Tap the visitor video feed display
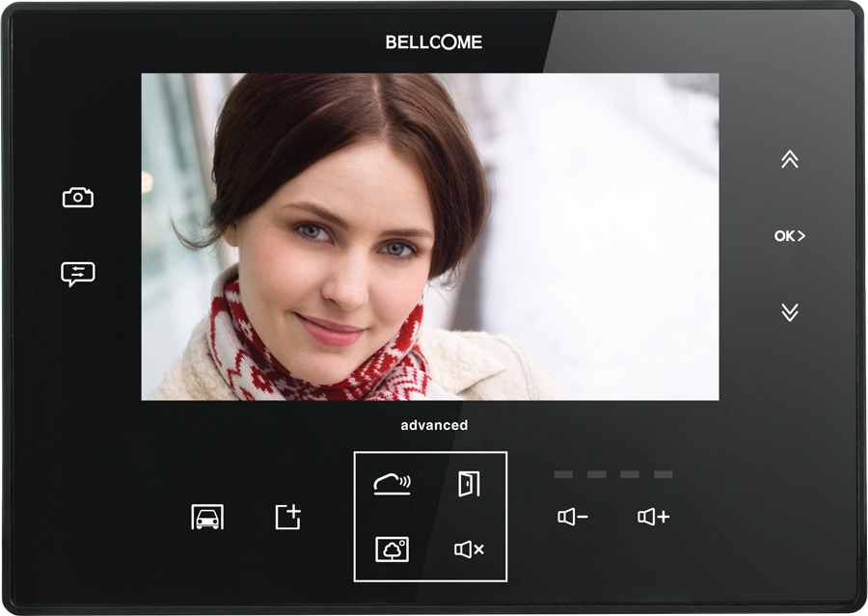 (430, 236)
